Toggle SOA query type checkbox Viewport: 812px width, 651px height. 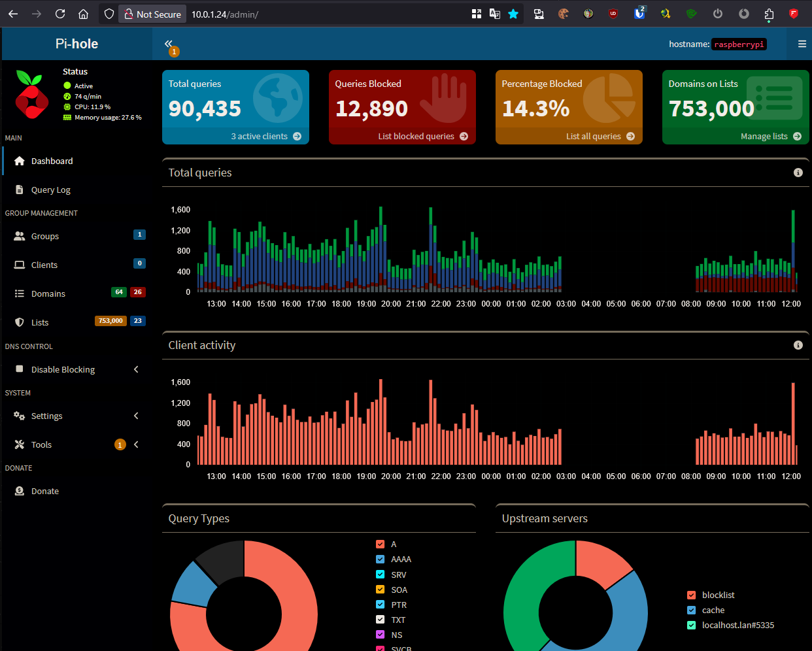coord(381,590)
